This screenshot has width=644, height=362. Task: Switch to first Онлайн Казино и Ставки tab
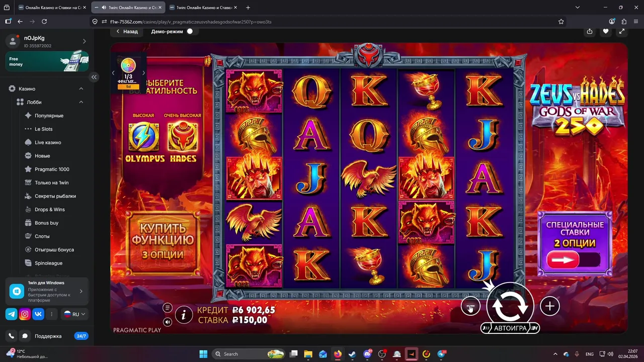52,8
